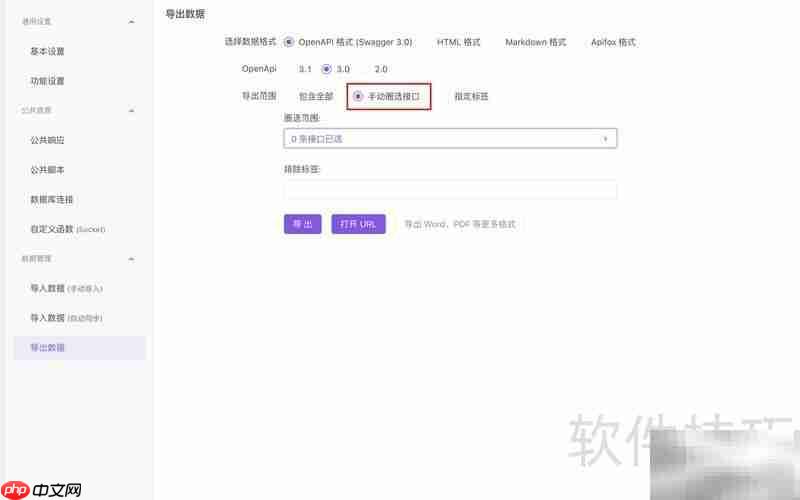Screen dimensions: 800x500
Task: Click the purple 导出 button
Action: (x=303, y=224)
